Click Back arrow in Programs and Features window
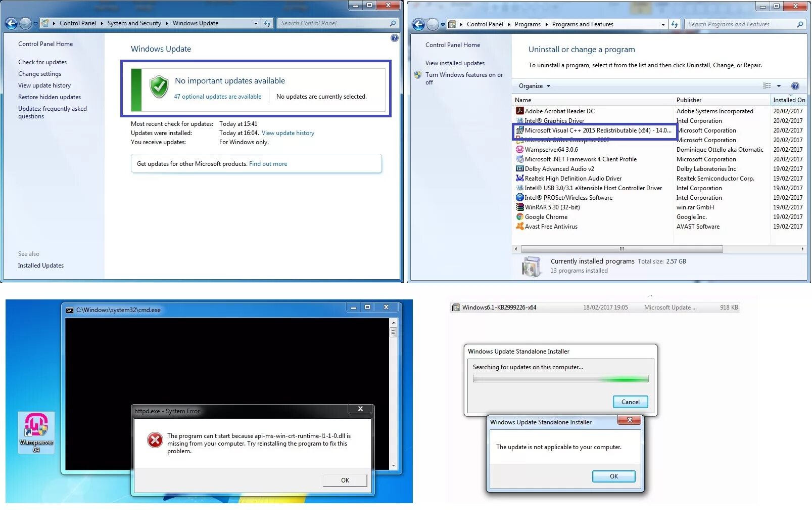This screenshot has height=527, width=812. click(418, 24)
